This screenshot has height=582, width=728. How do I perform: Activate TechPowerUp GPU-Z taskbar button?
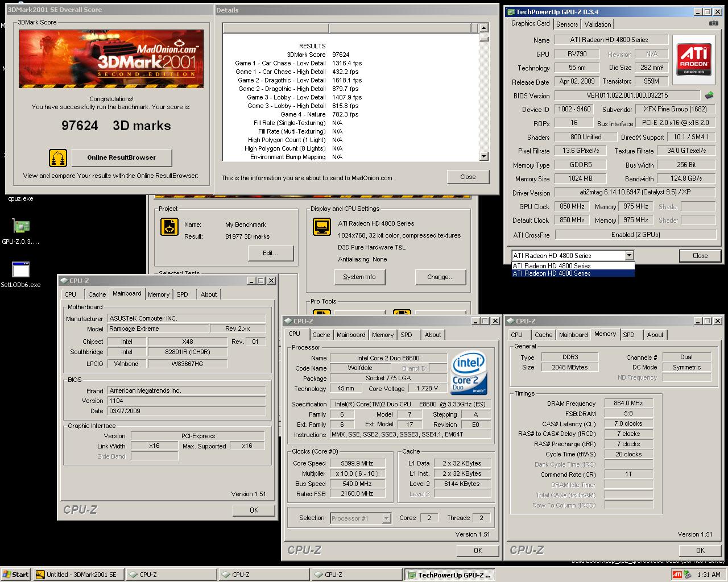click(450, 575)
